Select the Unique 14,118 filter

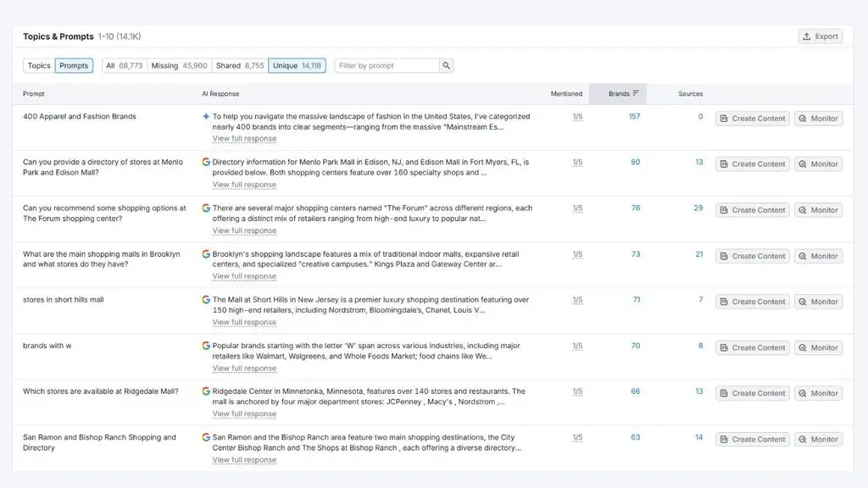(298, 65)
